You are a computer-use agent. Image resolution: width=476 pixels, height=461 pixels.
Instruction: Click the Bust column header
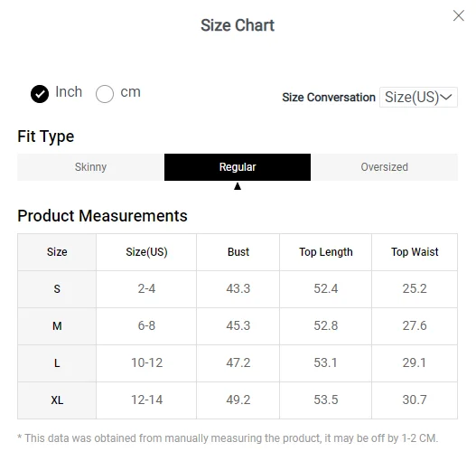(238, 252)
